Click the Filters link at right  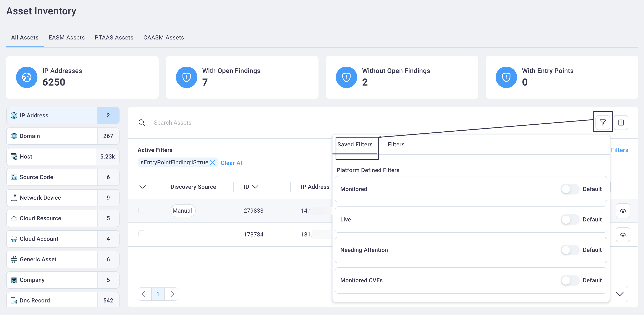(619, 150)
